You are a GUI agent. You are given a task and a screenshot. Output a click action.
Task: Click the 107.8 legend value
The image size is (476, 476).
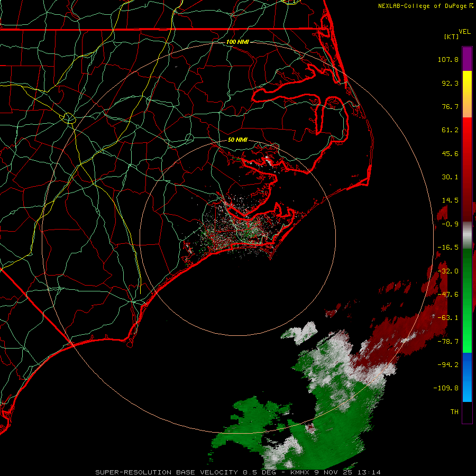tap(448, 59)
